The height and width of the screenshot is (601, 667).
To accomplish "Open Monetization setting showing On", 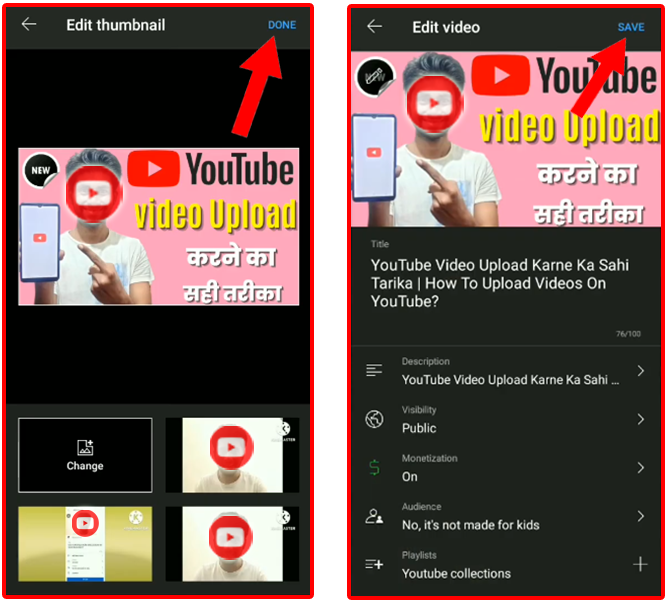I will (505, 468).
